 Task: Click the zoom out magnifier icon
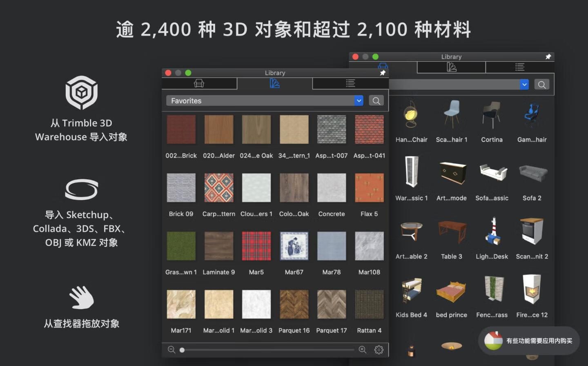click(171, 350)
